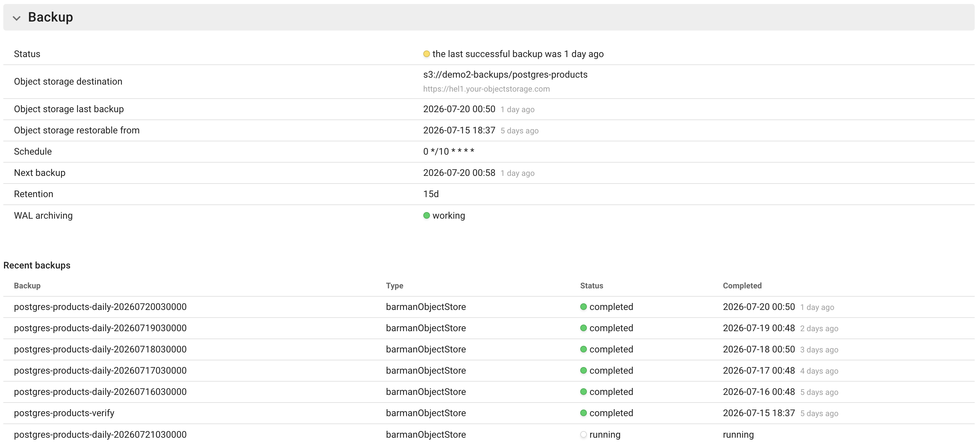The height and width of the screenshot is (448, 980).
Task: Click the Retention label
Action: [34, 194]
